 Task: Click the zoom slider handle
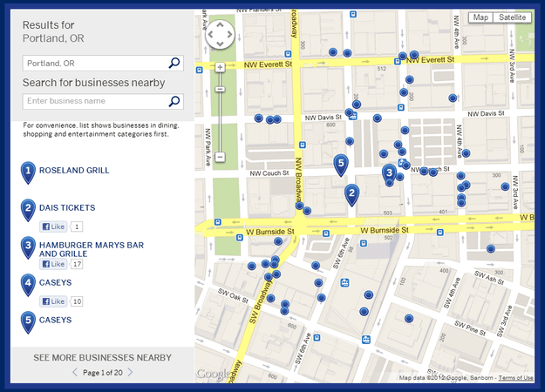(220, 90)
